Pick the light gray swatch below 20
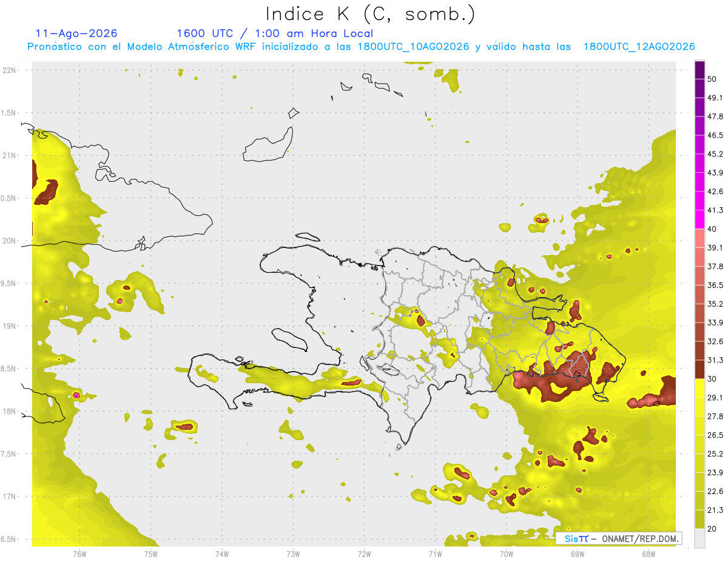 (x=699, y=538)
